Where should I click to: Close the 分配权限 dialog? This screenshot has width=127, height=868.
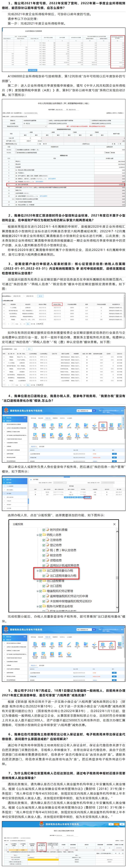tap(114, 524)
